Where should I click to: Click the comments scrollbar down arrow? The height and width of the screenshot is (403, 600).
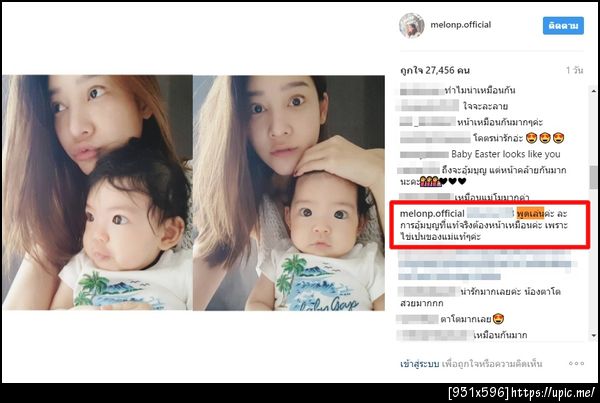tap(593, 336)
